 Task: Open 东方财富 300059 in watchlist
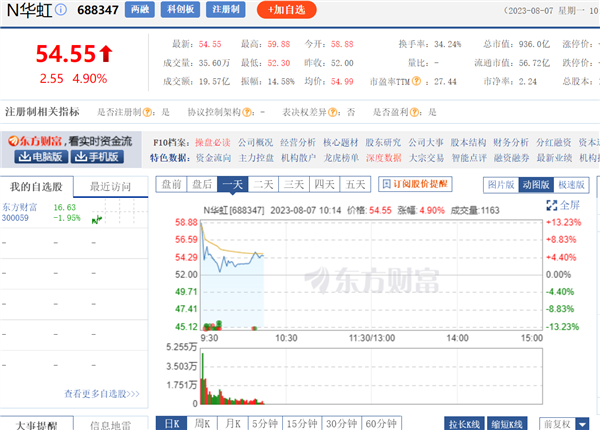pos(20,213)
